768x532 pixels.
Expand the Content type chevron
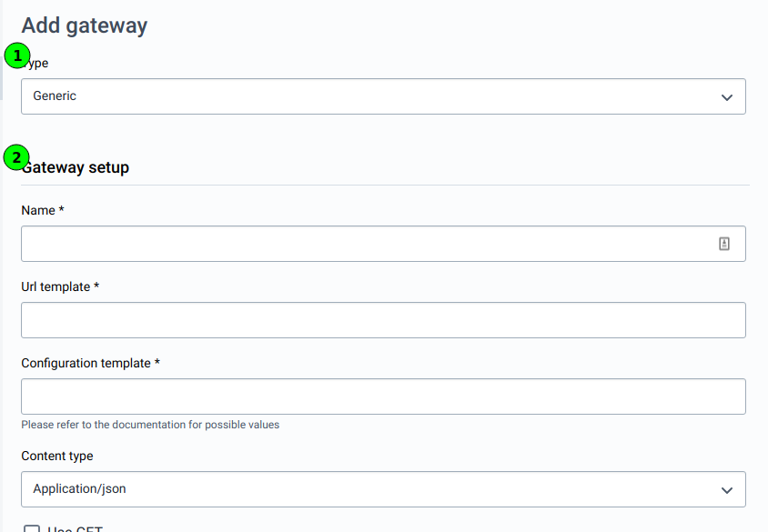(726, 489)
